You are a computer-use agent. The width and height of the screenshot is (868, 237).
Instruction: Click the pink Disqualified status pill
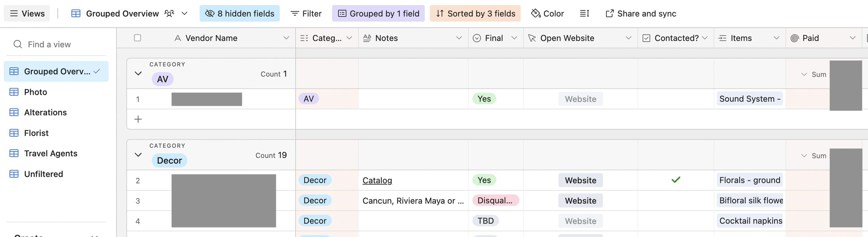click(495, 201)
